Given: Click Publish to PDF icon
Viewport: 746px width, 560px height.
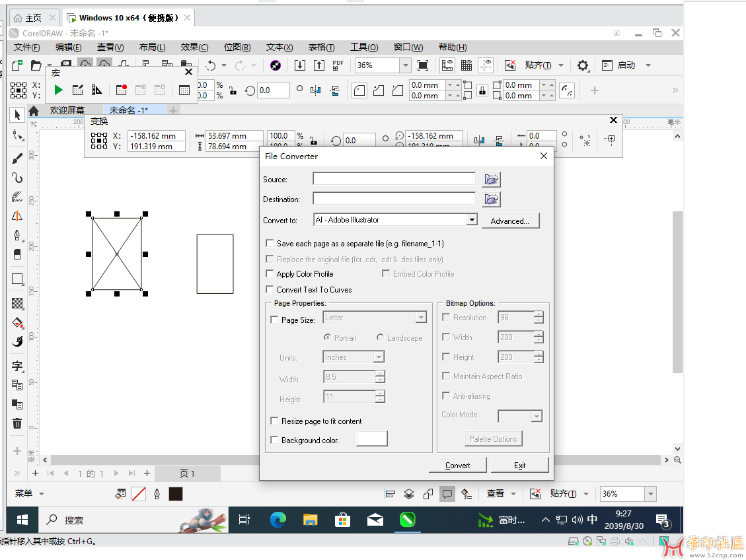Looking at the screenshot, I should [x=338, y=65].
